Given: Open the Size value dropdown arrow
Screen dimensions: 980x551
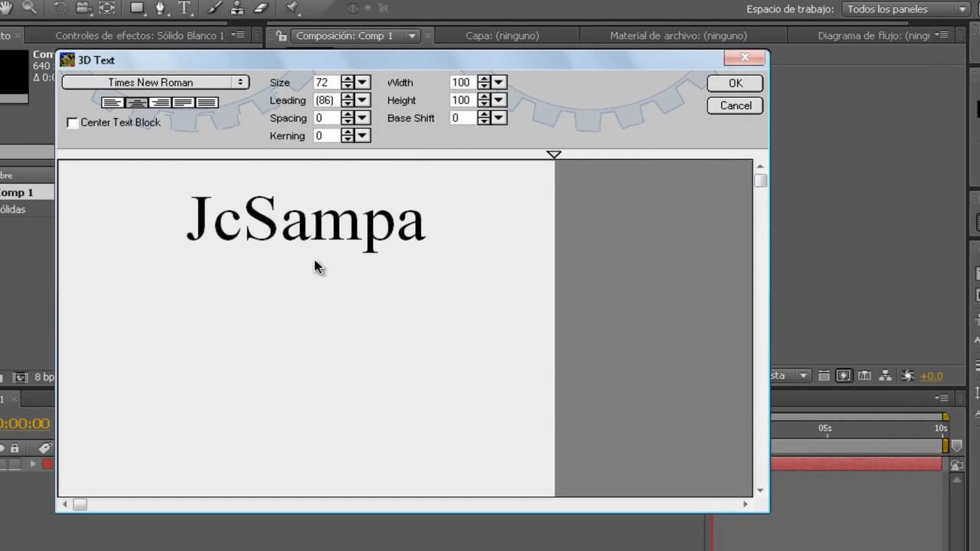Looking at the screenshot, I should coord(363,83).
